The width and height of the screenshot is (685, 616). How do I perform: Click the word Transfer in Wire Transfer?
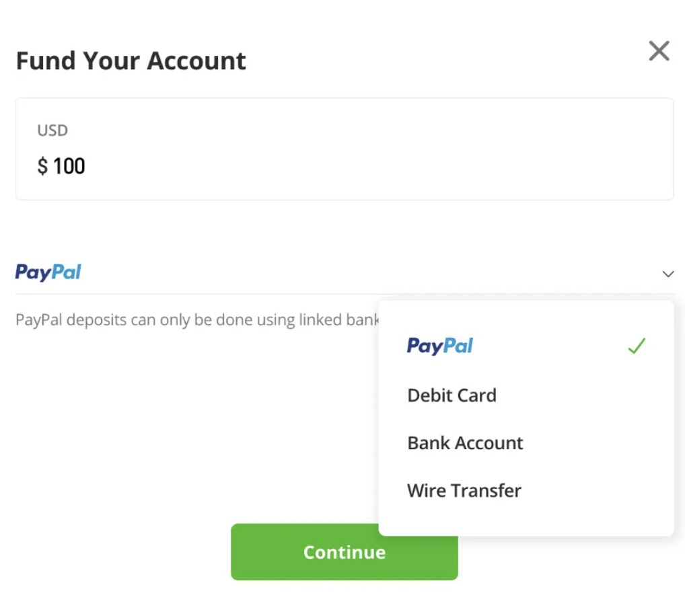pos(486,491)
